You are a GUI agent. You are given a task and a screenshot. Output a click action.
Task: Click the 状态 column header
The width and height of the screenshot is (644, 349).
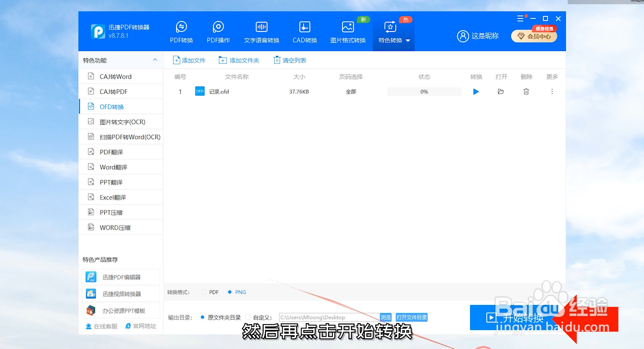(x=424, y=77)
